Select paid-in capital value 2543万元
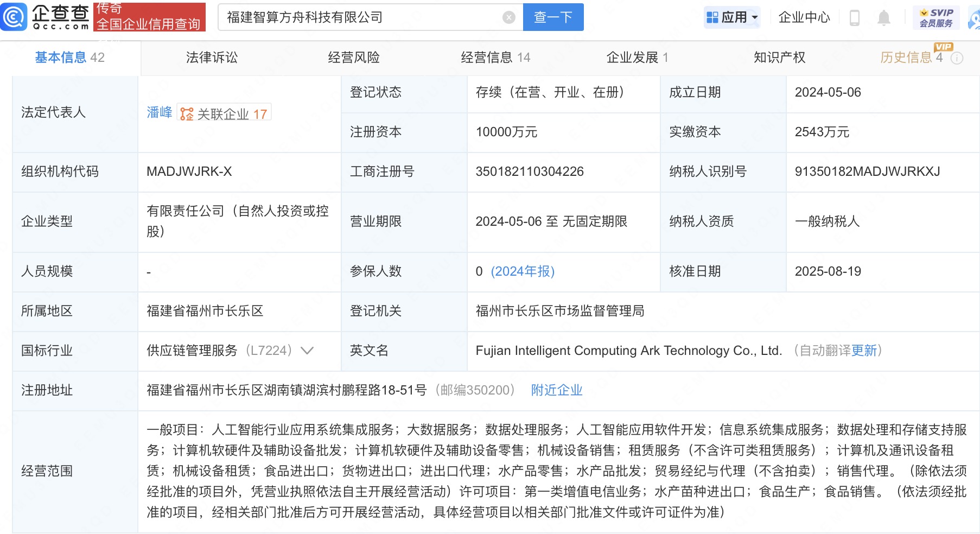Viewport: 980px width, 534px height. tap(822, 132)
